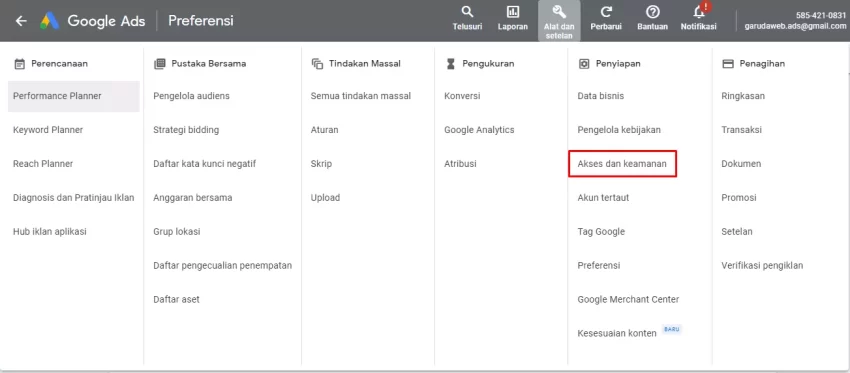Open Notifikasi bell icon

[x=699, y=12]
